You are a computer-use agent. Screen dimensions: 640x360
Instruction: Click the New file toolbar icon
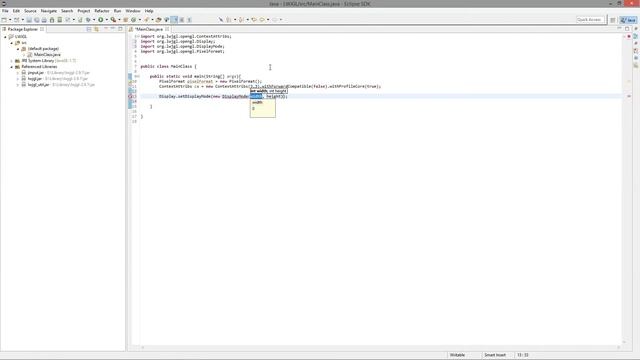click(x=4, y=20)
